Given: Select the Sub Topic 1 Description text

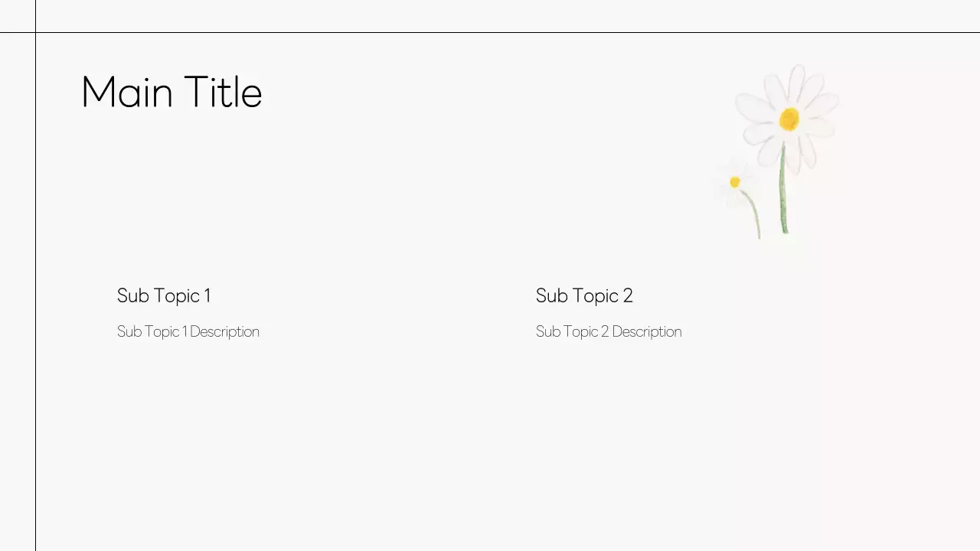Looking at the screenshot, I should coord(188,331).
